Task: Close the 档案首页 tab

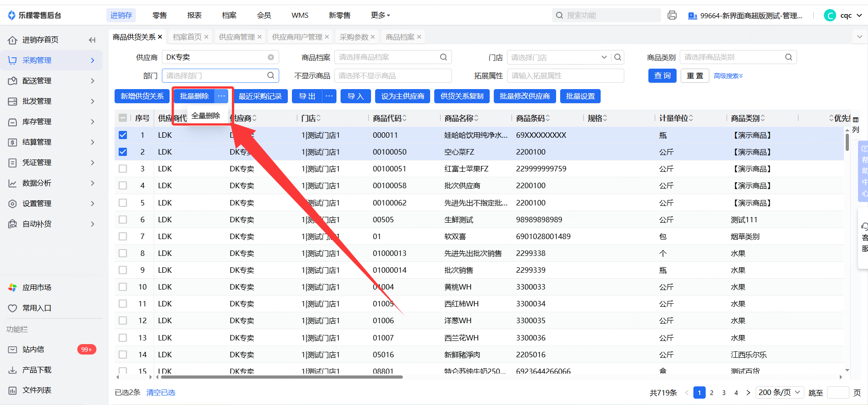Action: coord(206,37)
